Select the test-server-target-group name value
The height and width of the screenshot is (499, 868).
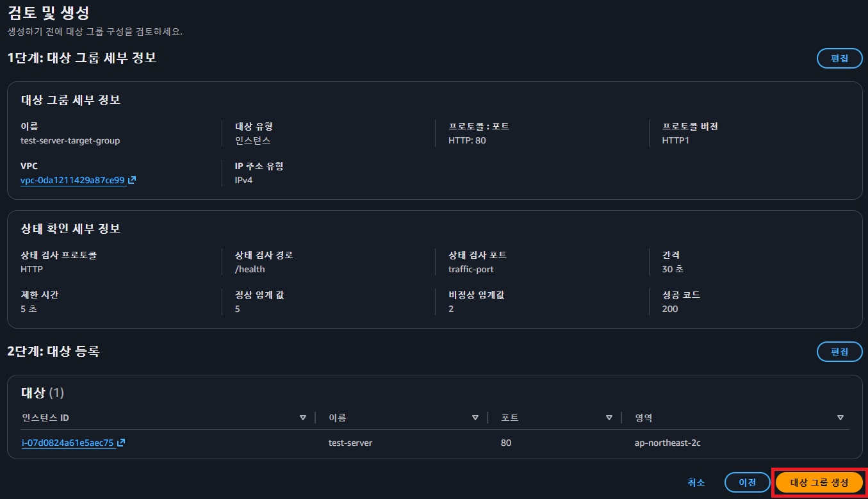70,140
